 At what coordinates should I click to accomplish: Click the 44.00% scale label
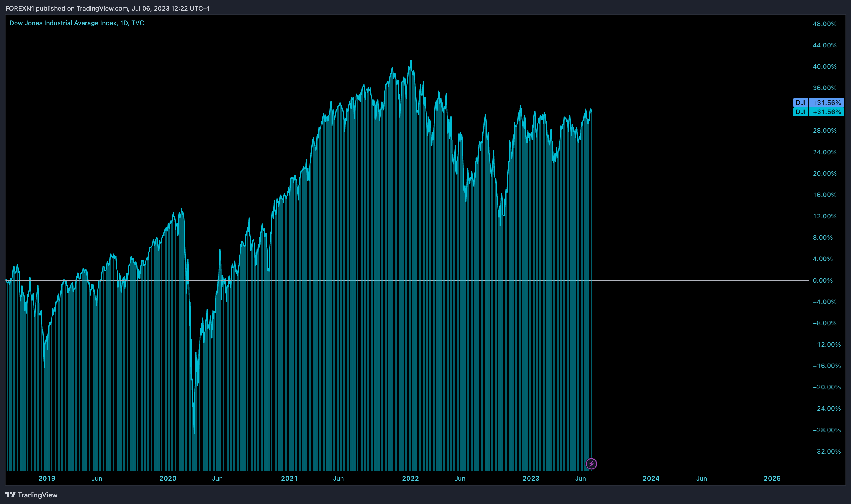point(825,45)
